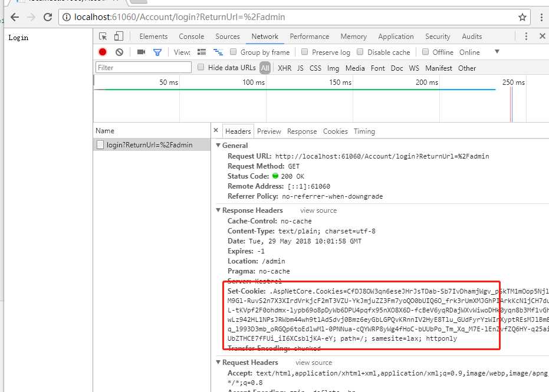Click the Request URL value text
The height and width of the screenshot is (392, 549).
[x=382, y=156]
